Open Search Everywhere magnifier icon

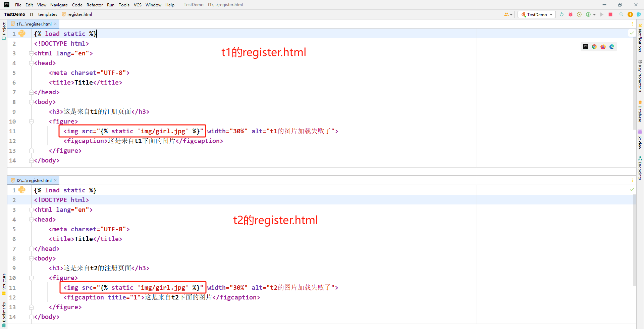pos(621,14)
